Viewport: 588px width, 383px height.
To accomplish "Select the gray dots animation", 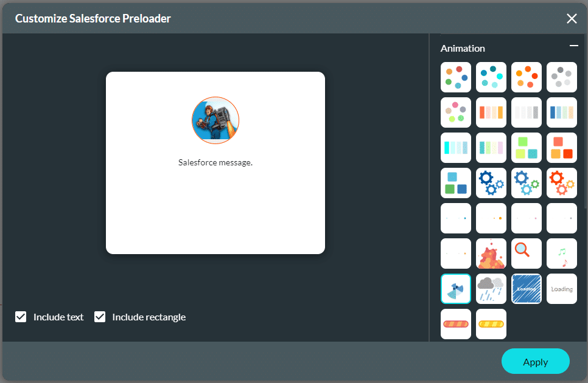I will point(561,77).
